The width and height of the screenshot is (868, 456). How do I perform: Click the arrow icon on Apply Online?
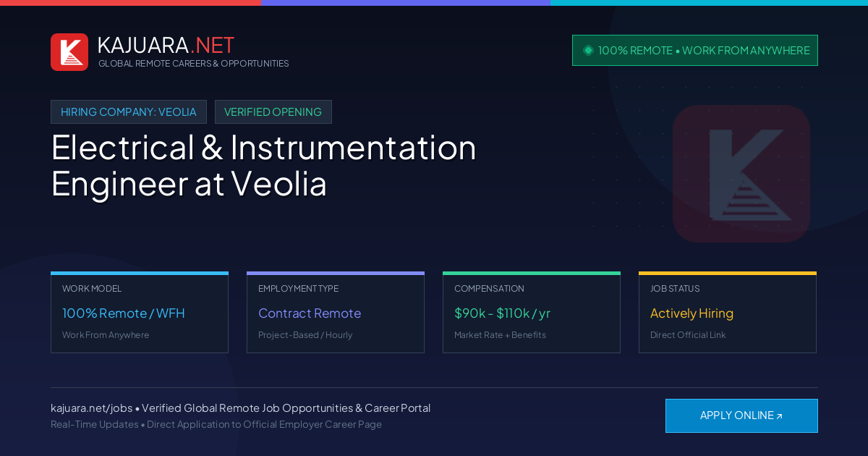coord(779,416)
